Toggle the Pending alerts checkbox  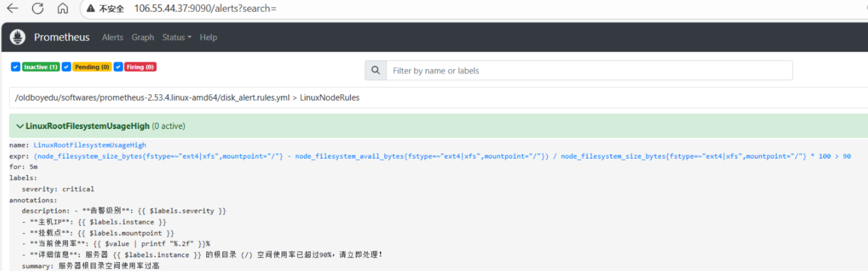[66, 67]
